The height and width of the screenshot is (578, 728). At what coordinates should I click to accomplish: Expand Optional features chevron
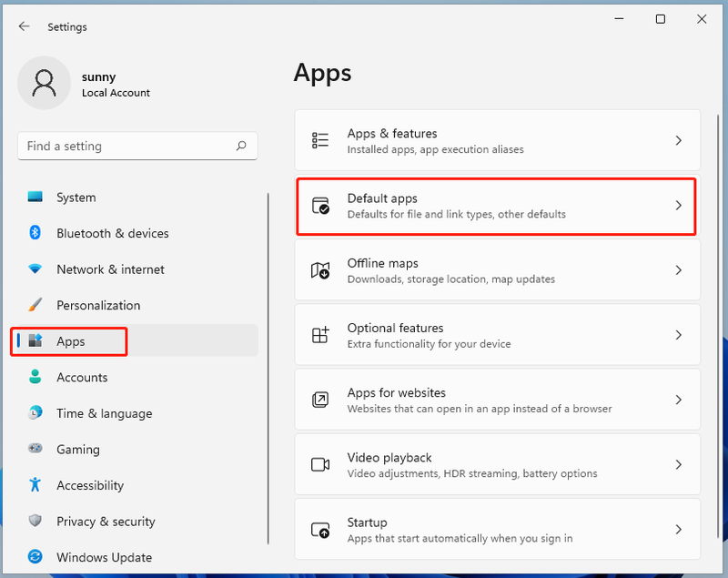678,335
